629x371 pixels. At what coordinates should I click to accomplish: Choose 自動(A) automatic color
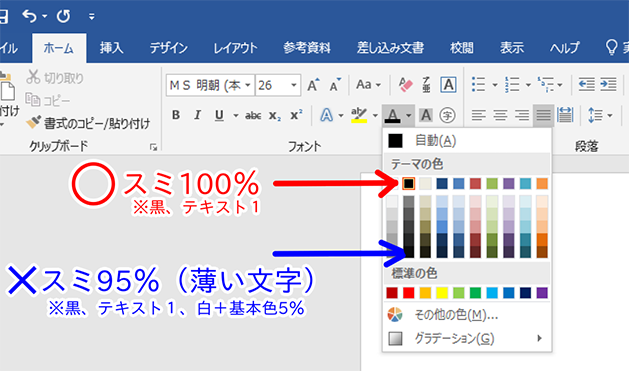click(x=467, y=141)
